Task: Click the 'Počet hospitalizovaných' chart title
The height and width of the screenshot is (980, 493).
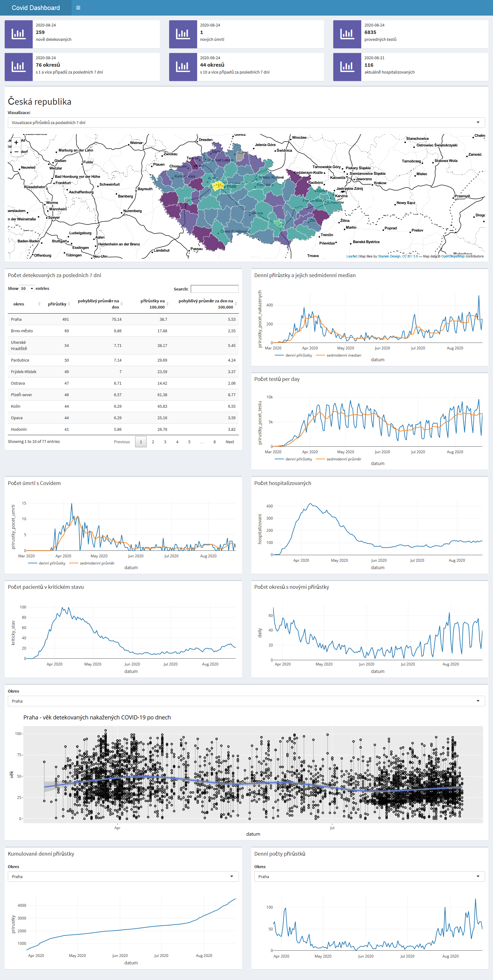Action: [x=283, y=483]
